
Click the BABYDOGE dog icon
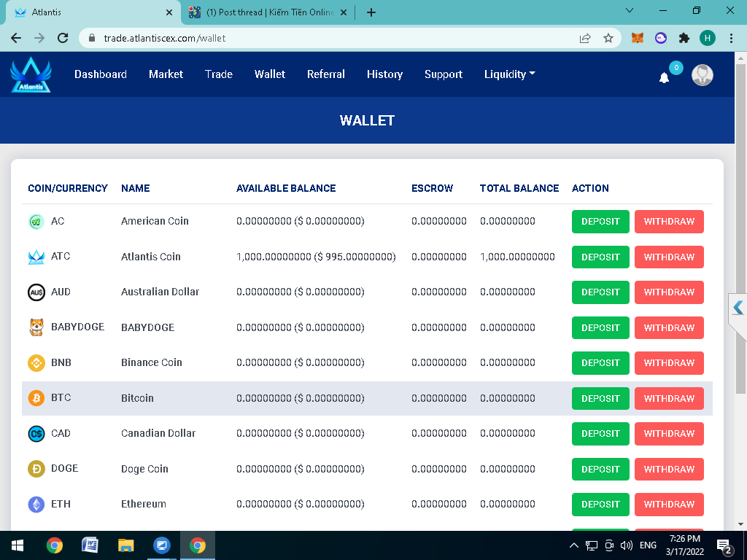(36, 327)
